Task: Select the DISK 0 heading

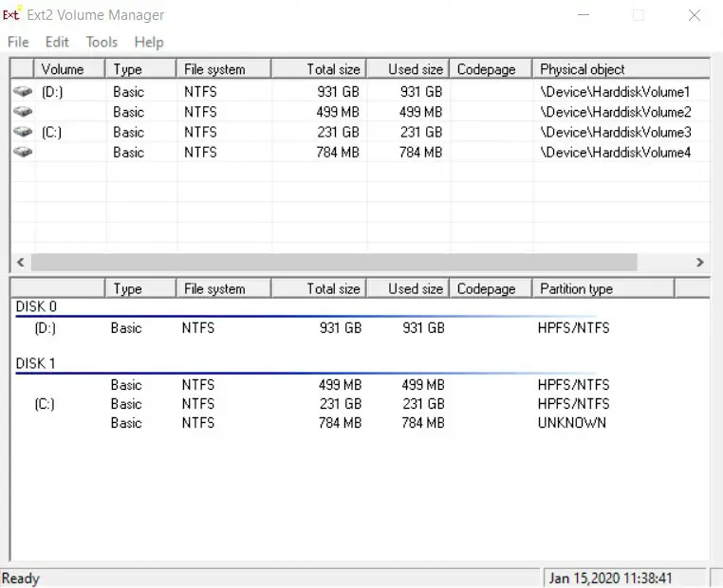Action: [x=36, y=306]
